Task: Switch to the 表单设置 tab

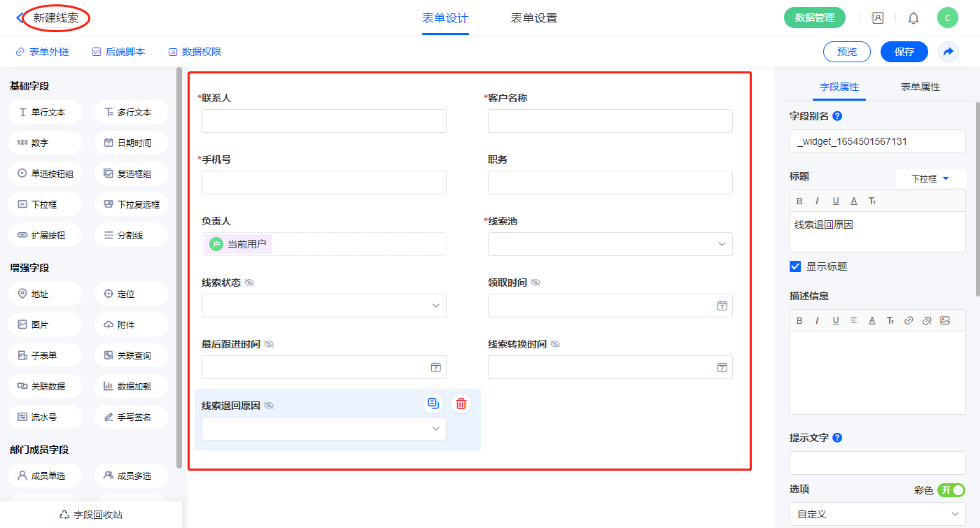Action: pyautogui.click(x=533, y=18)
